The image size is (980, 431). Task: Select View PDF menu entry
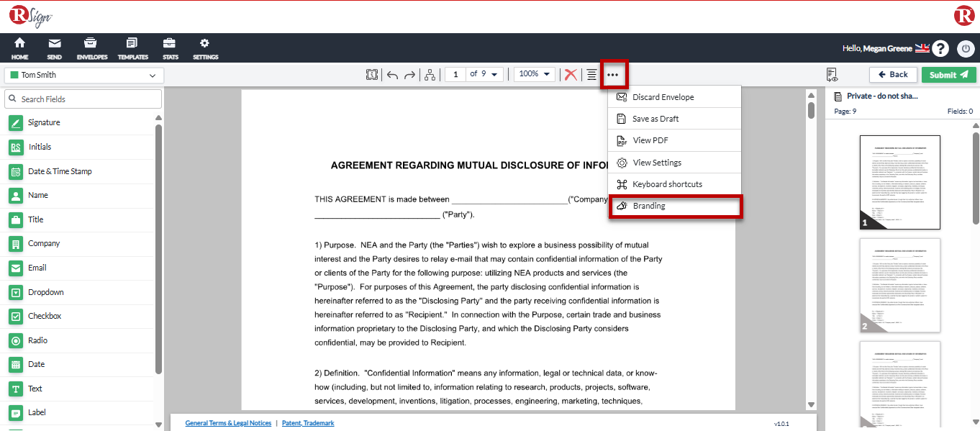click(674, 140)
